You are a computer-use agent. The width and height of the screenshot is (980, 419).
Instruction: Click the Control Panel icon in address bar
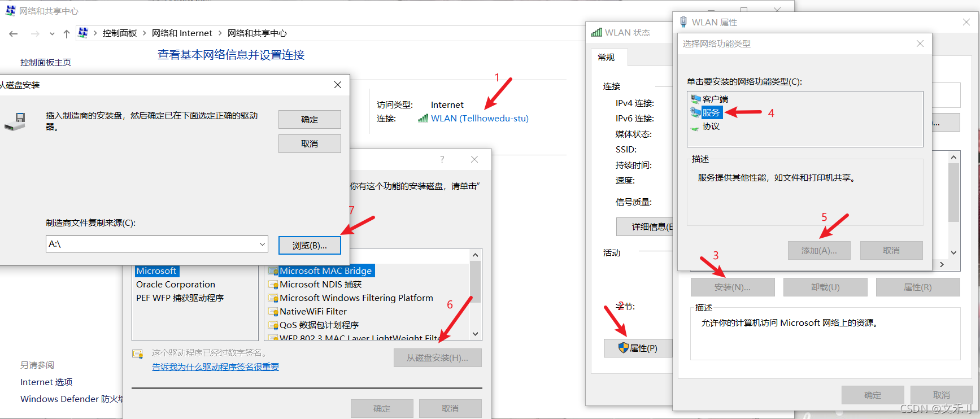pyautogui.click(x=83, y=33)
